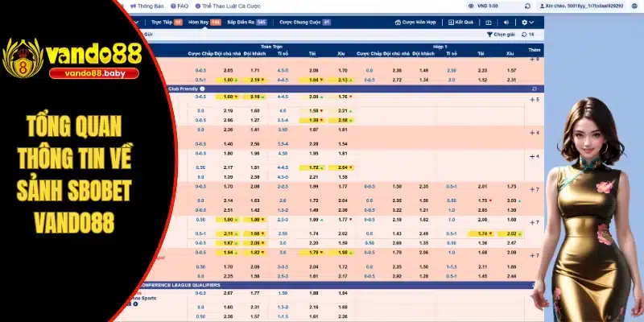Screen dimensions: 644x322
Task: Toggle sound with the speaker icon
Action: pos(506,23)
